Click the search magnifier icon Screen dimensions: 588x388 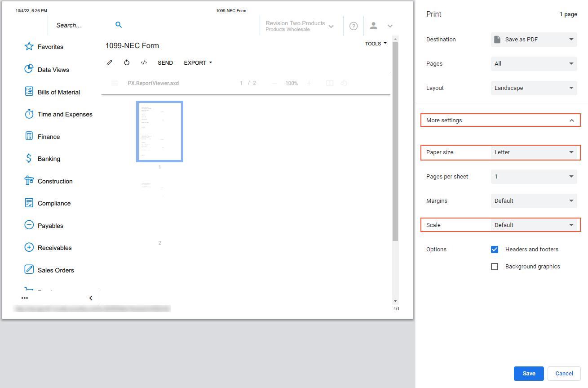[x=118, y=25]
